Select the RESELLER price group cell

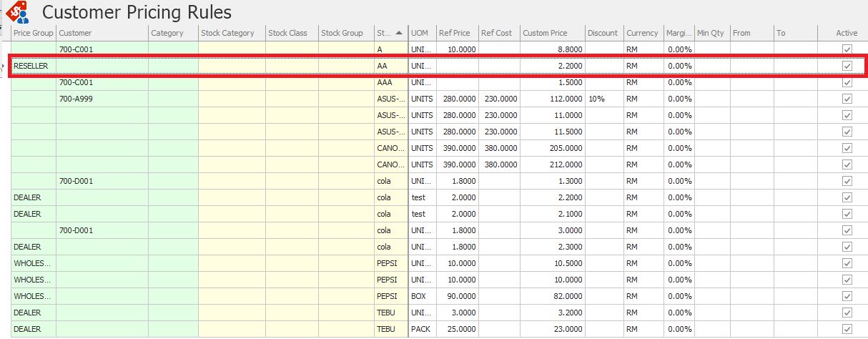[x=34, y=66]
